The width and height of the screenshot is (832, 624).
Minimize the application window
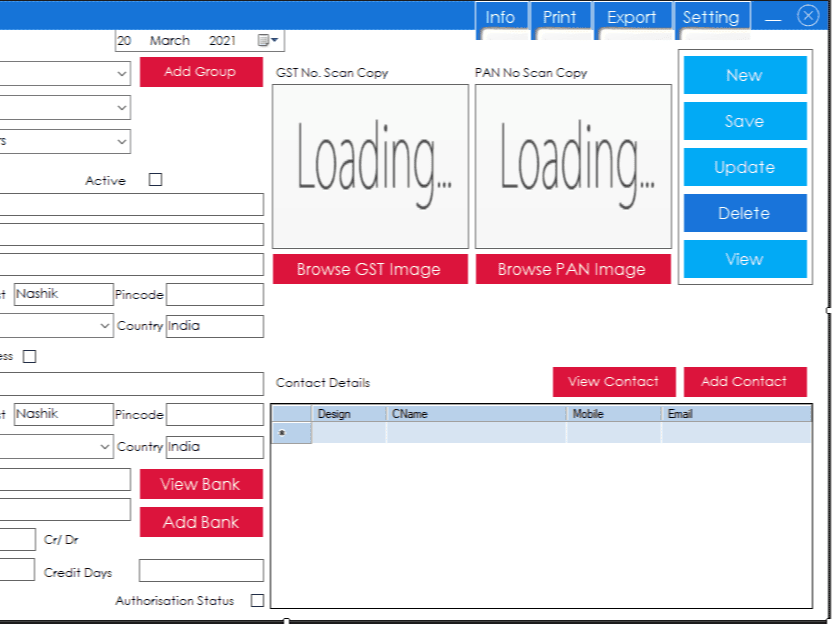[x=773, y=19]
